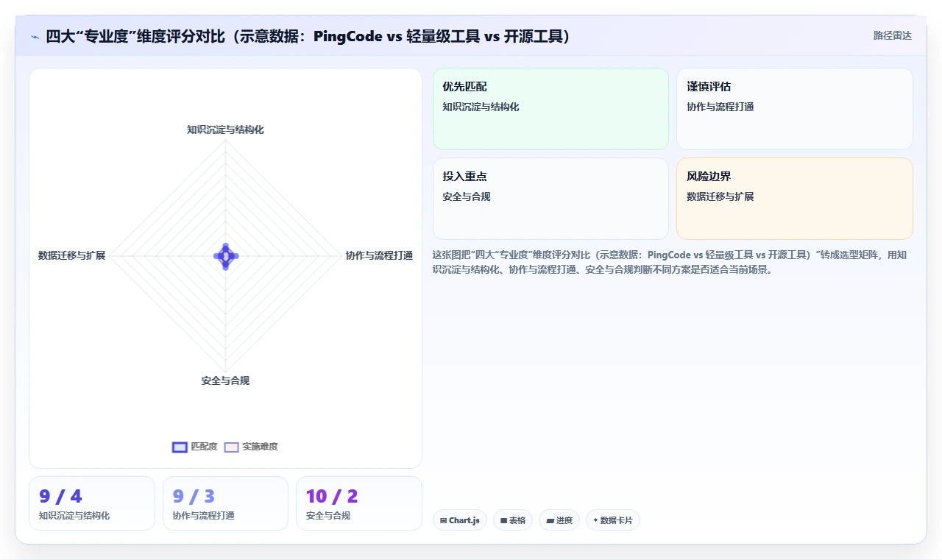942x560 pixels.
Task: Click 安全与合规 text in 投入重点 card
Action: (x=467, y=196)
